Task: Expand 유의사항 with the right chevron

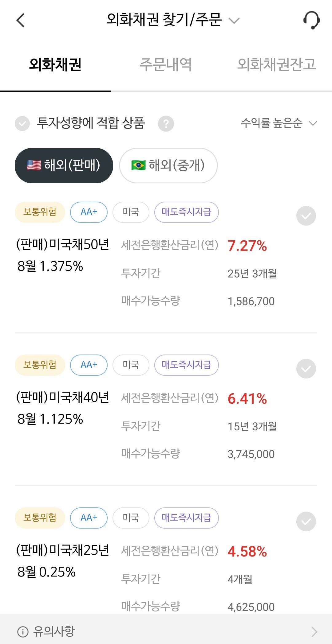Action: click(x=314, y=632)
